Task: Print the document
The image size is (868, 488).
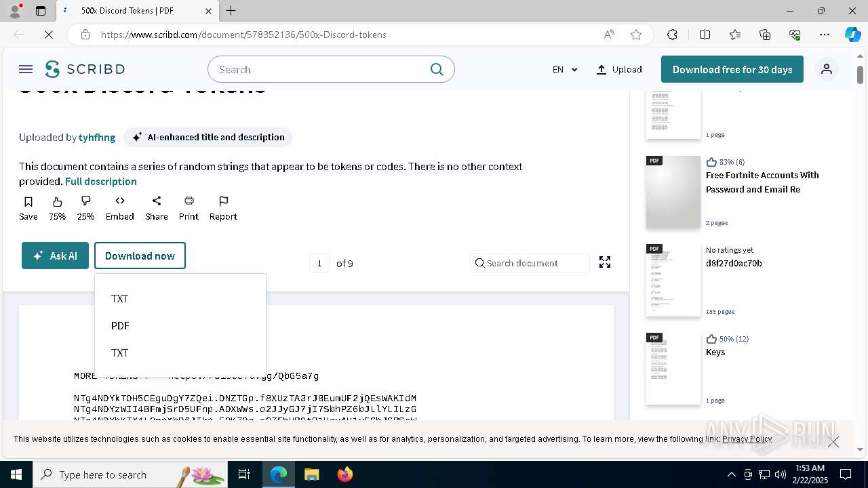Action: click(x=189, y=209)
